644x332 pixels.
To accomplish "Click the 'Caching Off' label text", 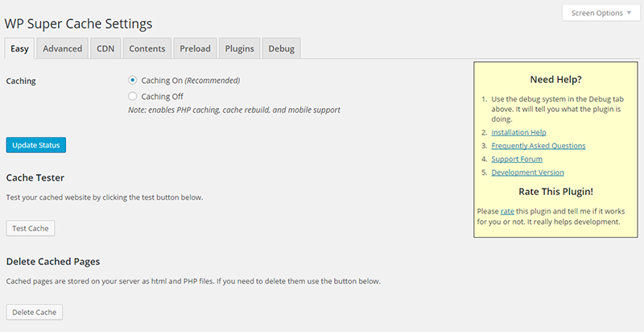I will [162, 96].
